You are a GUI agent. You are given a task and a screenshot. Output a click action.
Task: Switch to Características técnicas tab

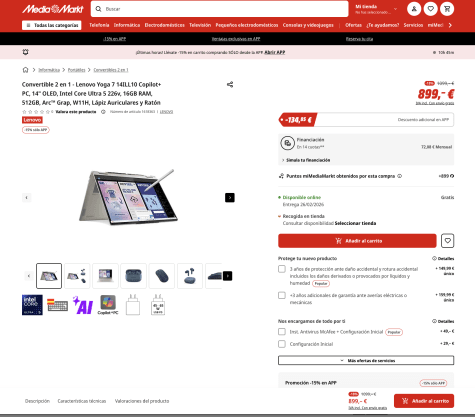(82, 401)
